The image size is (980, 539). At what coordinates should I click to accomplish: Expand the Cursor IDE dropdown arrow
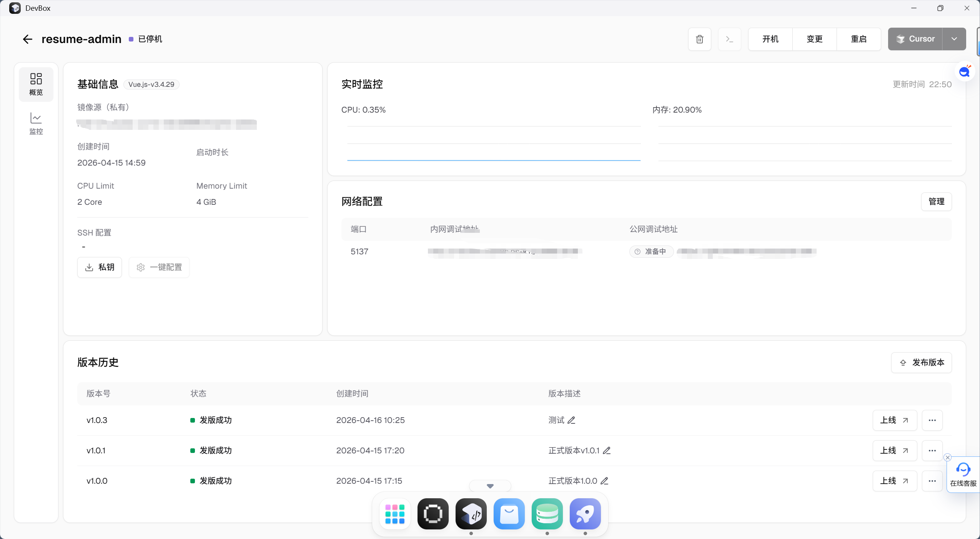coord(954,39)
